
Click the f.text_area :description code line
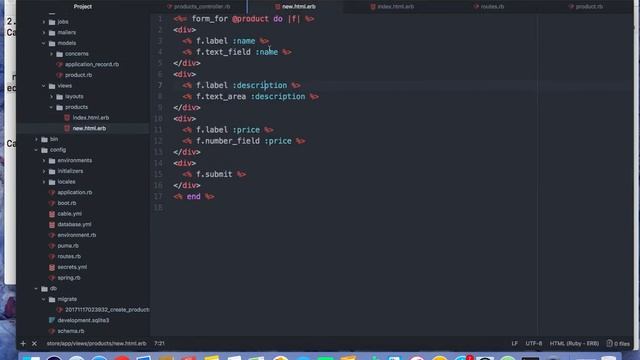(x=250, y=97)
